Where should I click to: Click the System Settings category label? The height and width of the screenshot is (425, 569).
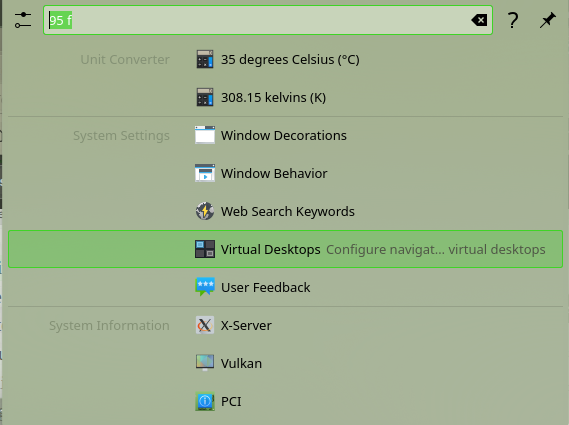[x=121, y=135]
